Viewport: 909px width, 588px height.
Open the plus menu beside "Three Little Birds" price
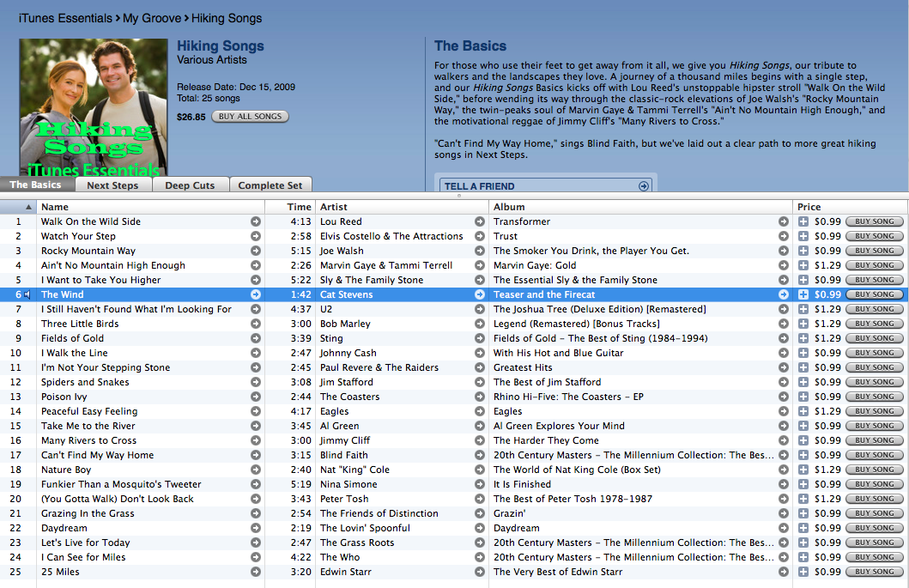tap(803, 324)
